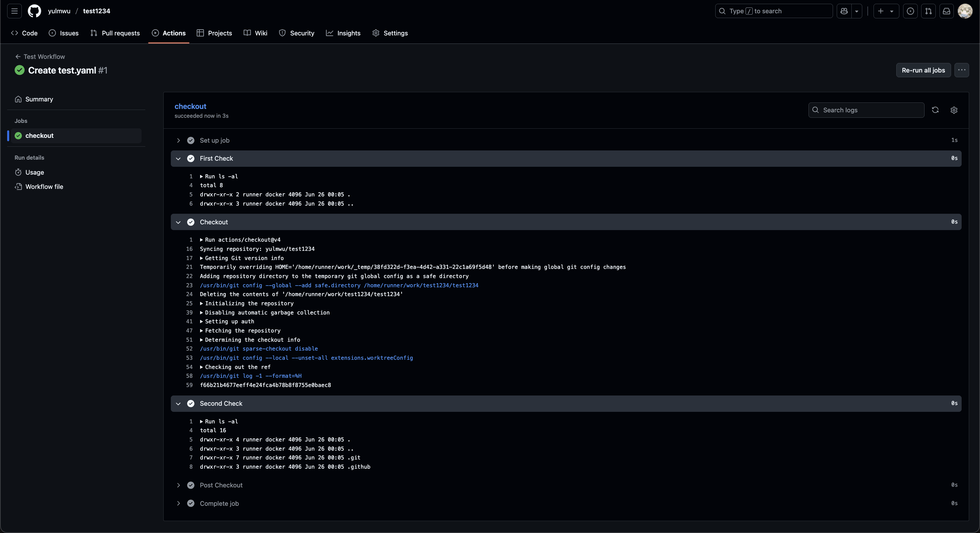Open the Pull requests tab

115,33
